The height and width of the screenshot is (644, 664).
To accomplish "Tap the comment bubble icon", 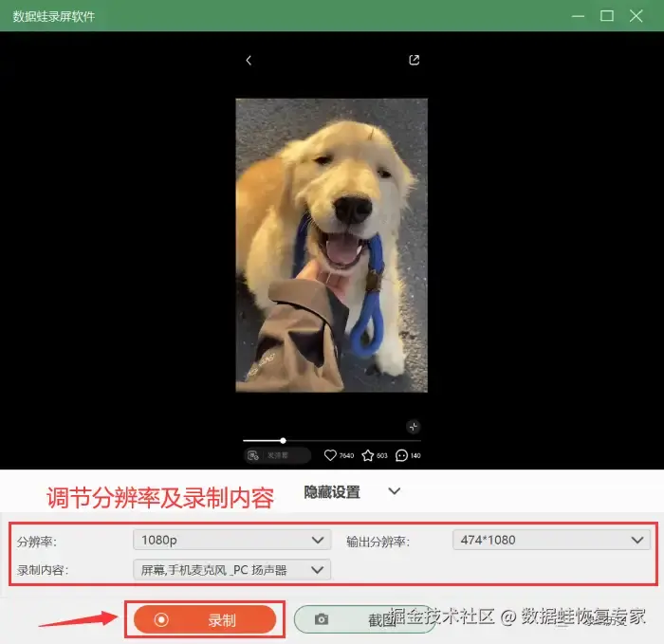I will [x=401, y=455].
